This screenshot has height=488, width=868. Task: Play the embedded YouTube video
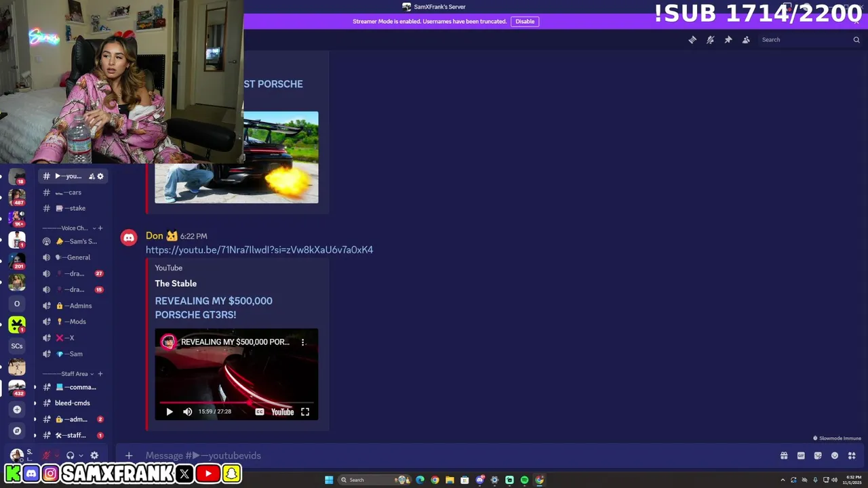pyautogui.click(x=170, y=411)
